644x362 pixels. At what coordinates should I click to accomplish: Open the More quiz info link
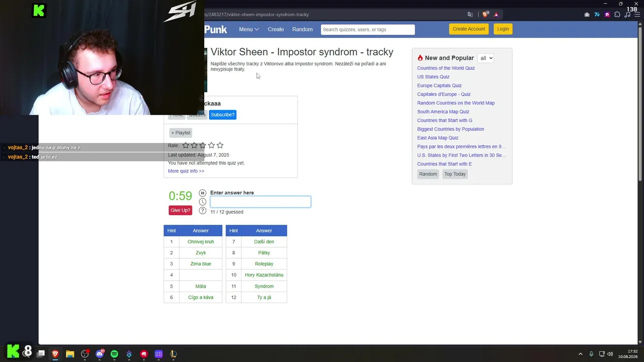(186, 171)
